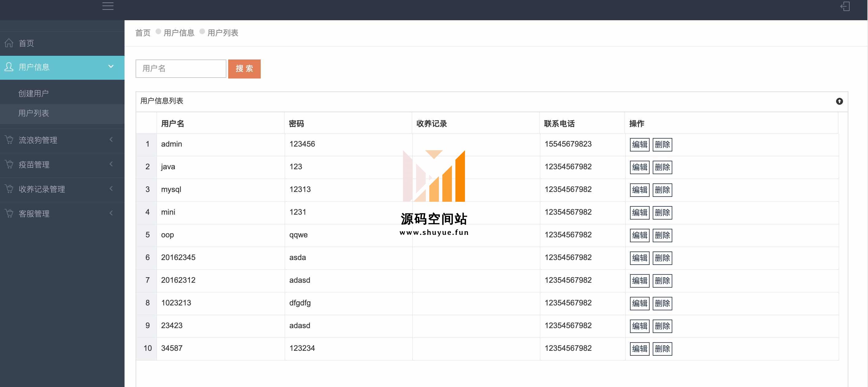Edit the oop user row
Viewport: 868px width, 387px height.
(x=639, y=236)
